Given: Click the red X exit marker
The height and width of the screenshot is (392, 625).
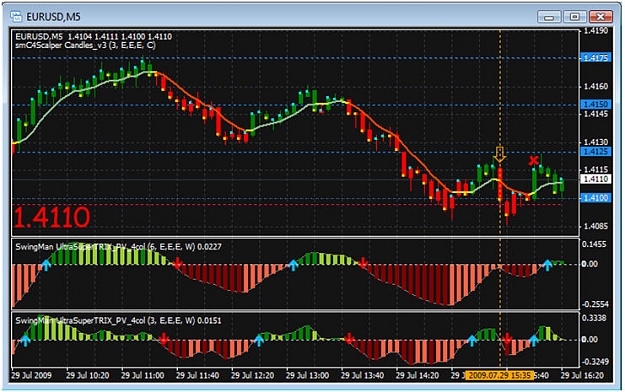Looking at the screenshot, I should pos(534,161).
